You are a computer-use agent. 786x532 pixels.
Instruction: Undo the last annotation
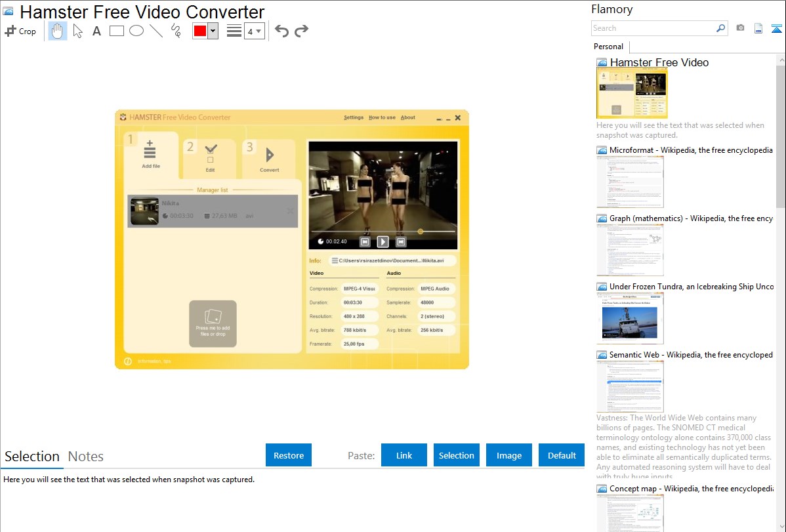[x=281, y=31]
